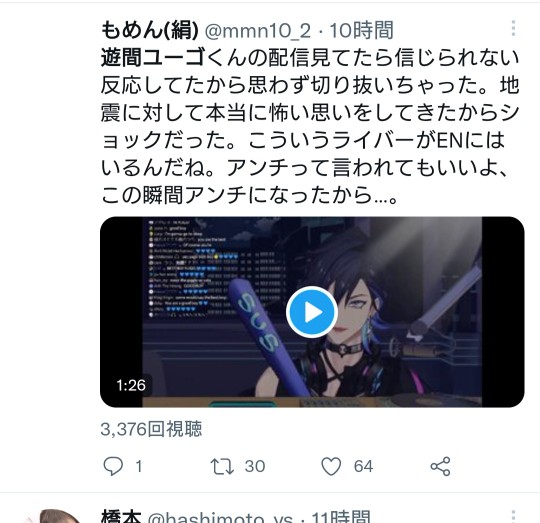The height and width of the screenshot is (523, 540).
Task: Click the 1:26 video duration badge
Action: [x=131, y=385]
